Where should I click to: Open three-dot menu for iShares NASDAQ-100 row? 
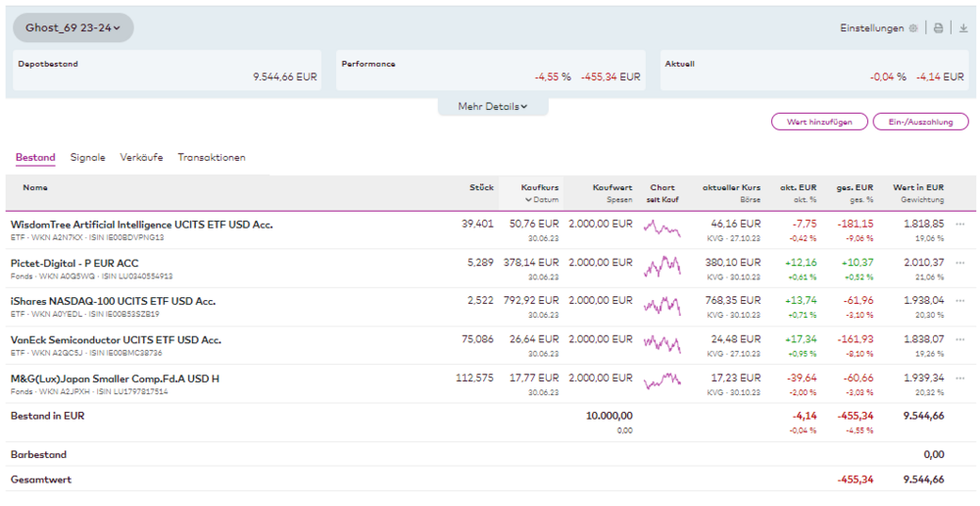tap(959, 301)
